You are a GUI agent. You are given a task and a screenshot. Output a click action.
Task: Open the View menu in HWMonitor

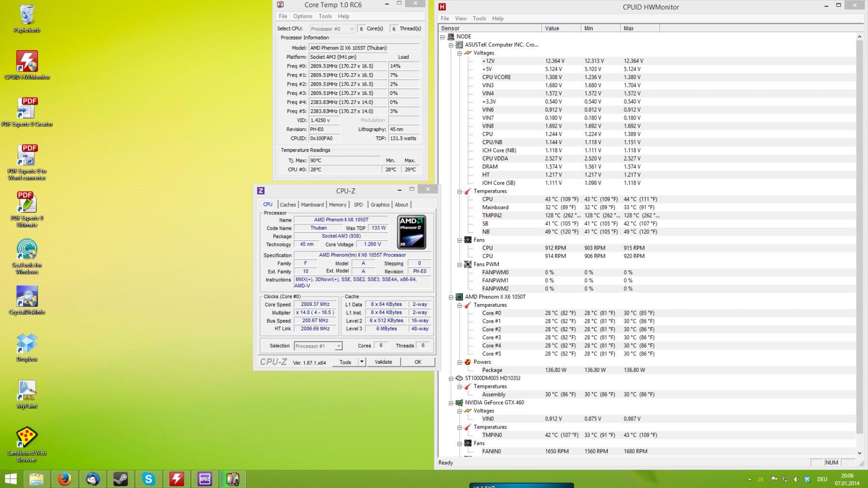point(461,18)
